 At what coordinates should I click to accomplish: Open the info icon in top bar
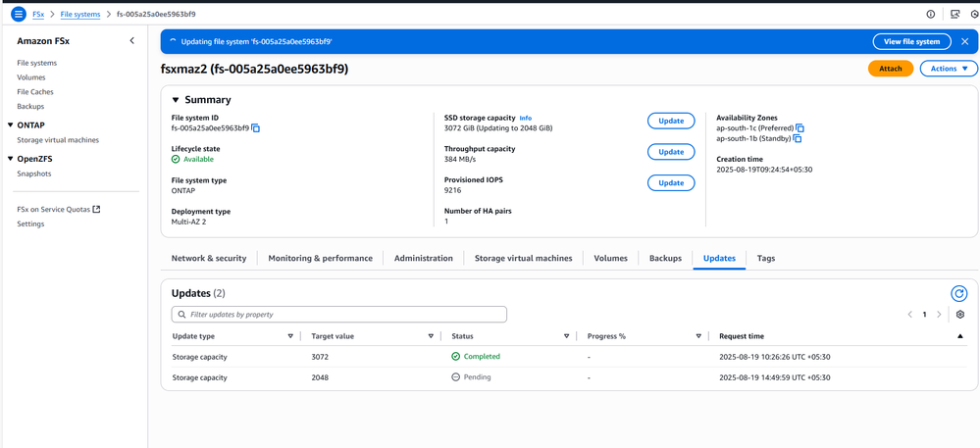pos(930,15)
